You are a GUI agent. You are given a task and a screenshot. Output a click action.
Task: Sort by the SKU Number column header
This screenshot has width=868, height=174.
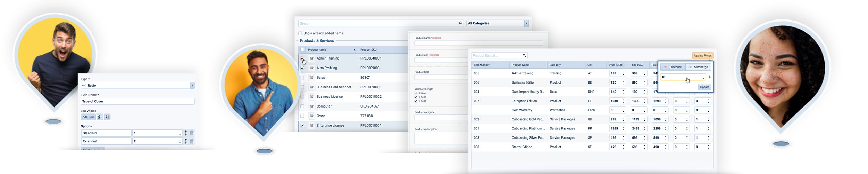coord(490,65)
